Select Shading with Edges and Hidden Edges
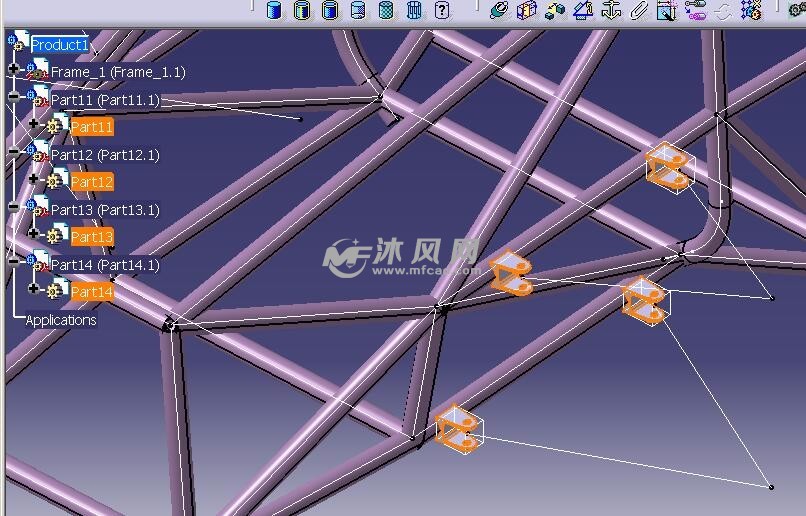The image size is (806, 516). [358, 10]
